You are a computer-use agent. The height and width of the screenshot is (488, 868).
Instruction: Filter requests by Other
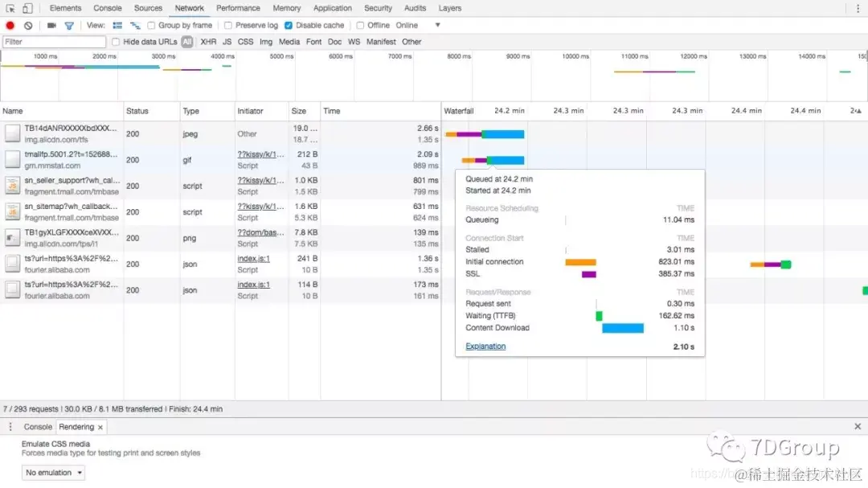point(411,42)
